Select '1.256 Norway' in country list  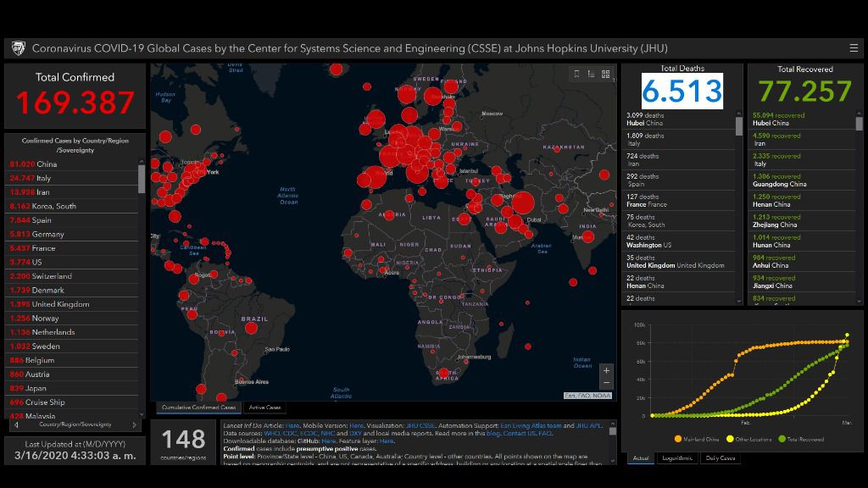pyautogui.click(x=71, y=319)
